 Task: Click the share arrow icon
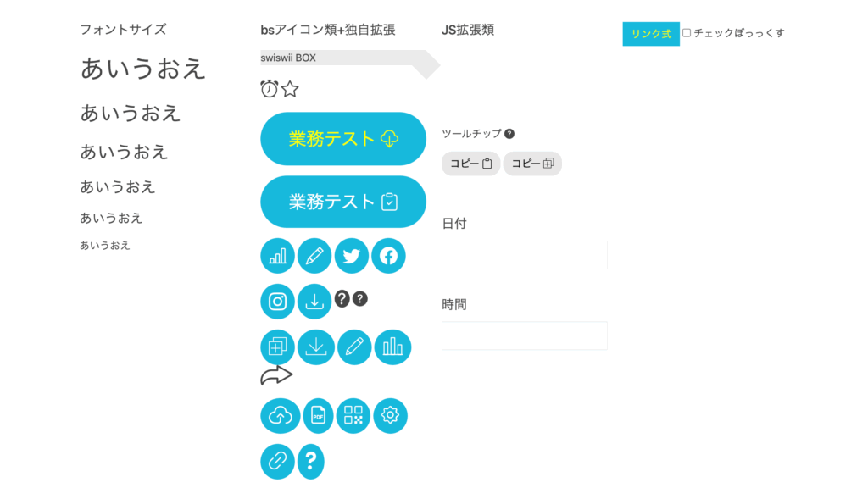(276, 374)
